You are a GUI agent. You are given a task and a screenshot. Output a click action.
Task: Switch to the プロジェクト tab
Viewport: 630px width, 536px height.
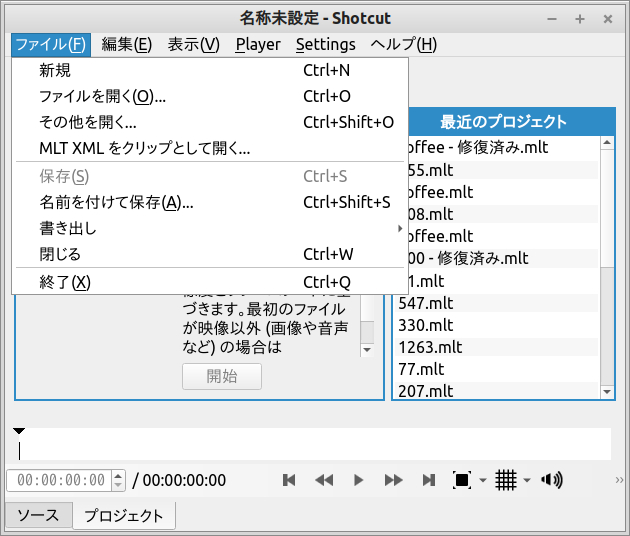pos(124,516)
